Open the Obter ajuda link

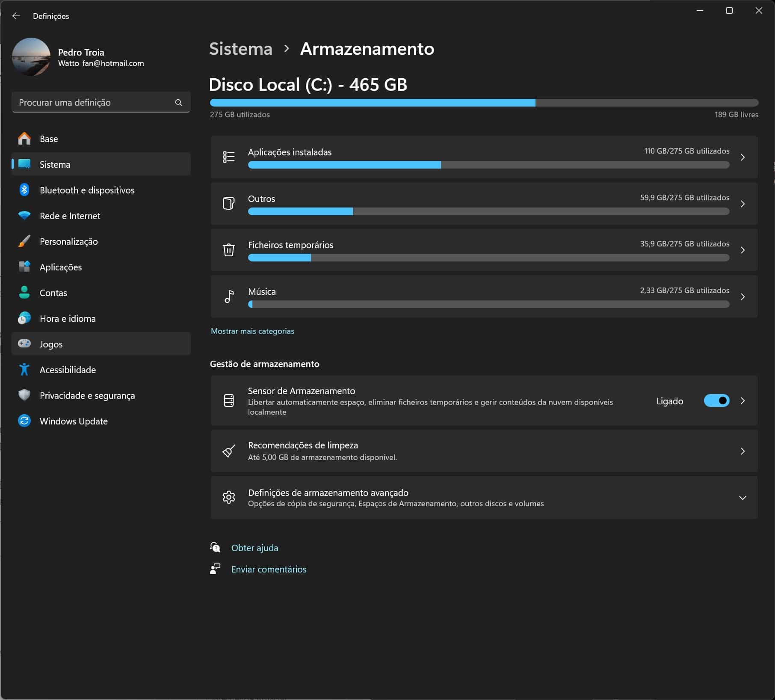[254, 548]
